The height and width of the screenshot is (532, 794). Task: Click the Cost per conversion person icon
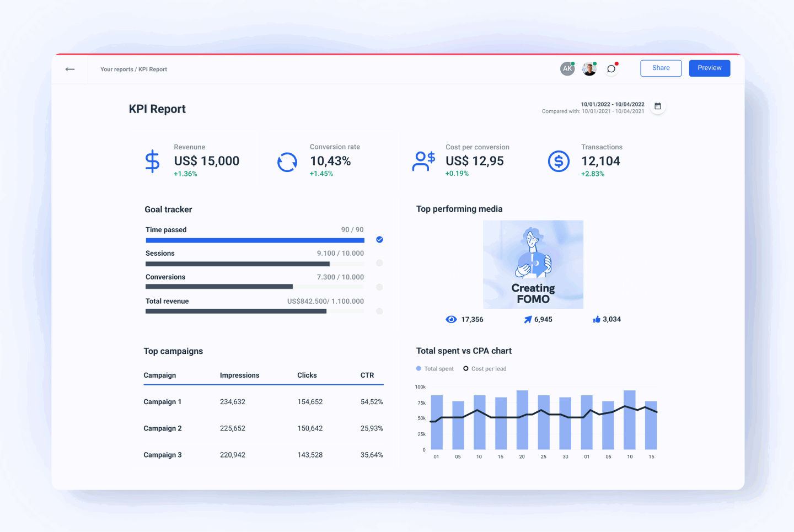pyautogui.click(x=423, y=161)
